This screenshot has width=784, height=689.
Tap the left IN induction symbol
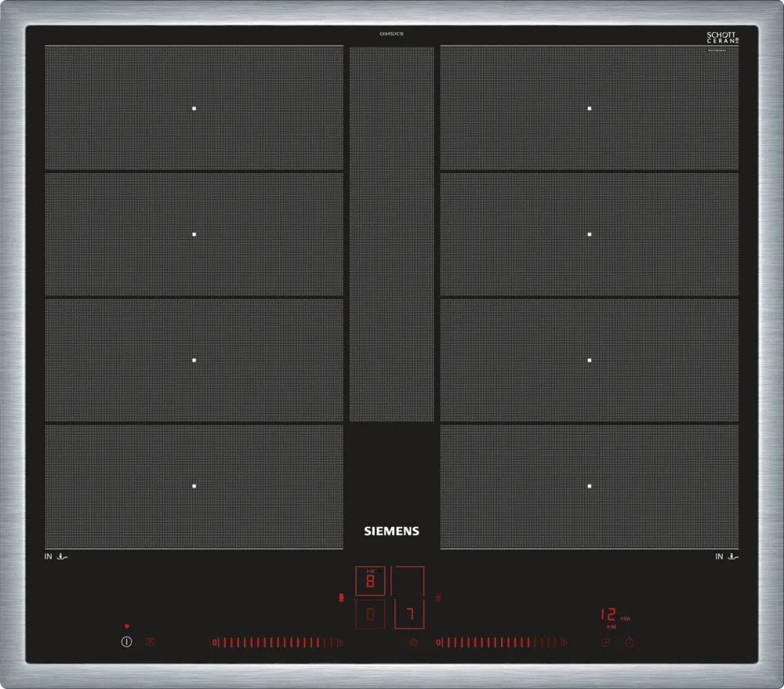57,557
